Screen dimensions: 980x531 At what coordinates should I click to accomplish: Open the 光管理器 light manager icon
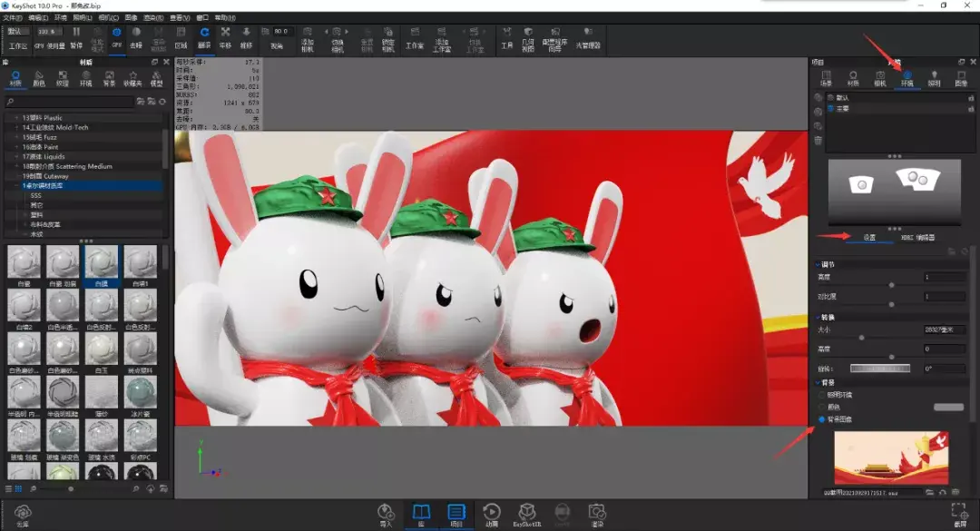587,37
